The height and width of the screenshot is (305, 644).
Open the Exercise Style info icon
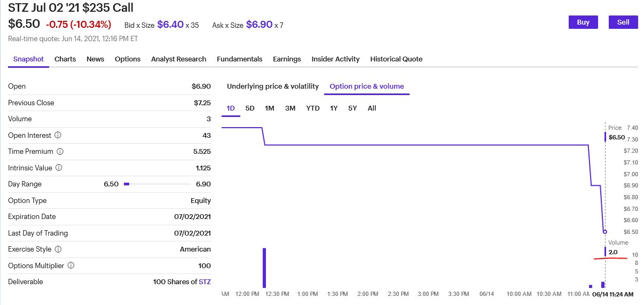(58, 249)
